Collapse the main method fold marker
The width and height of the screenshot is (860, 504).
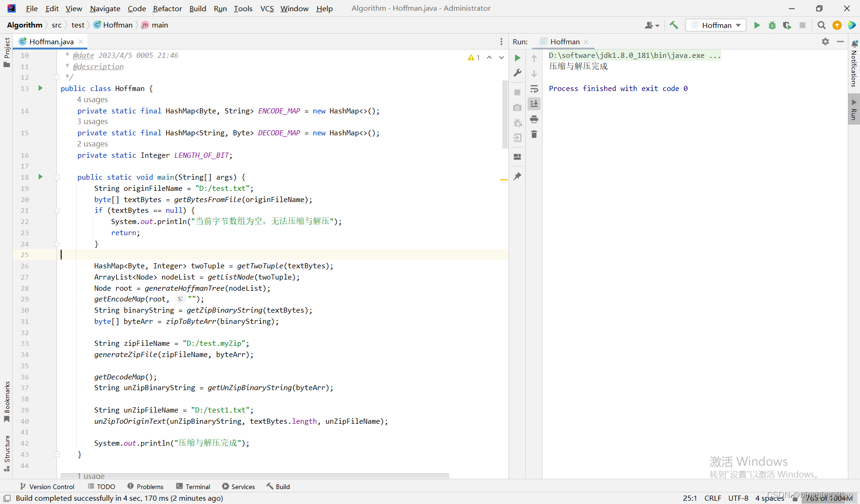coord(57,177)
